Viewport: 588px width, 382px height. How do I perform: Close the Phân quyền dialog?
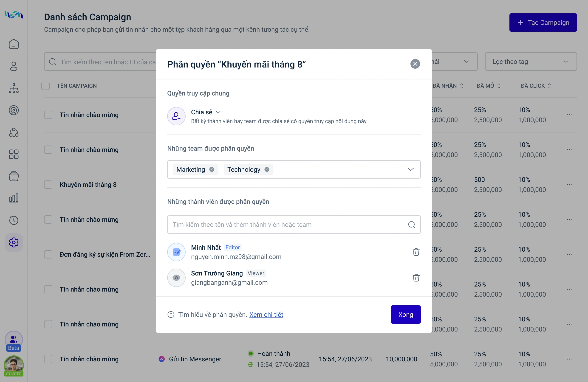pos(415,64)
